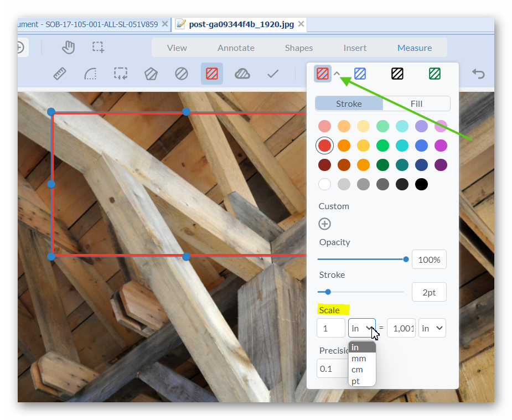This screenshot has height=420, width=512.
Task: Pick the cloudy area measurement tool
Action: 242,74
